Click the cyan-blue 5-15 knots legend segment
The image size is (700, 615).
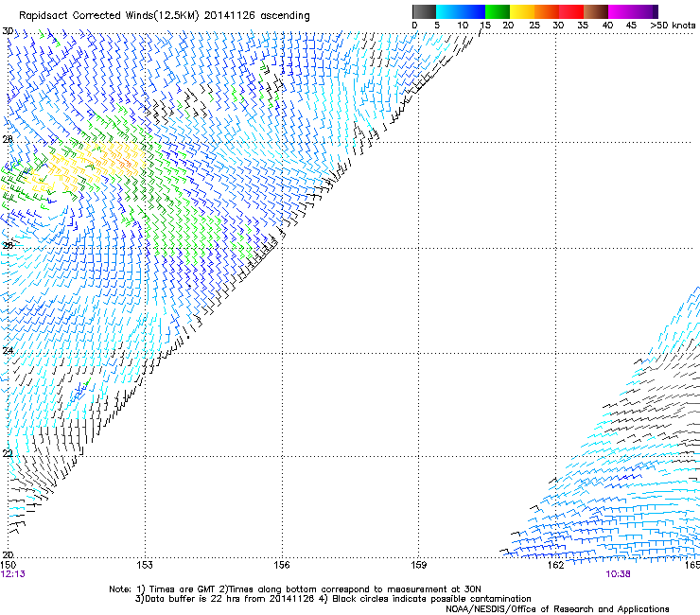pos(461,11)
